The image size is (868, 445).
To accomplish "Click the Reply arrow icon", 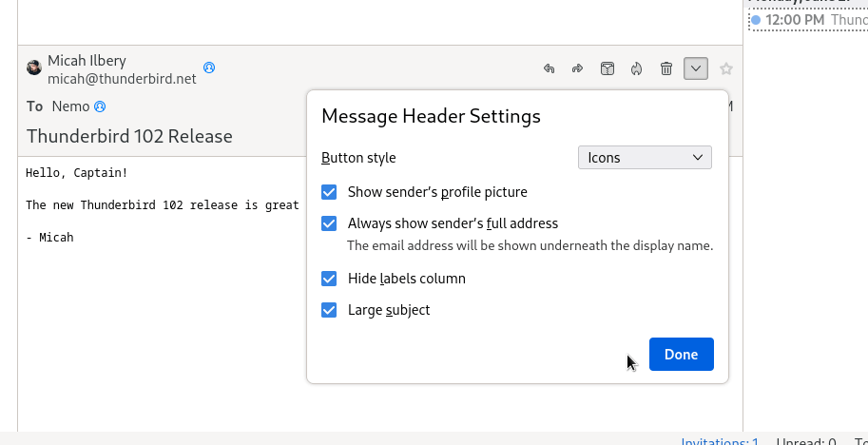I will 549,68.
